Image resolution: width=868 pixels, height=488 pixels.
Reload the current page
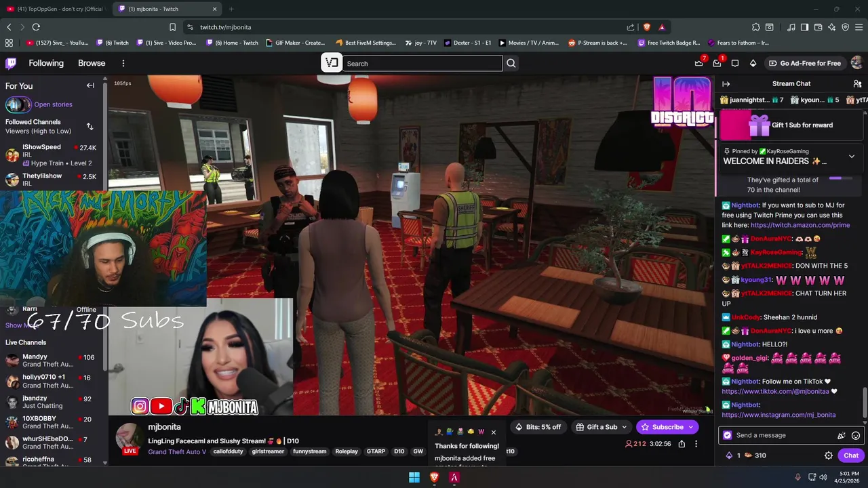[x=36, y=27]
